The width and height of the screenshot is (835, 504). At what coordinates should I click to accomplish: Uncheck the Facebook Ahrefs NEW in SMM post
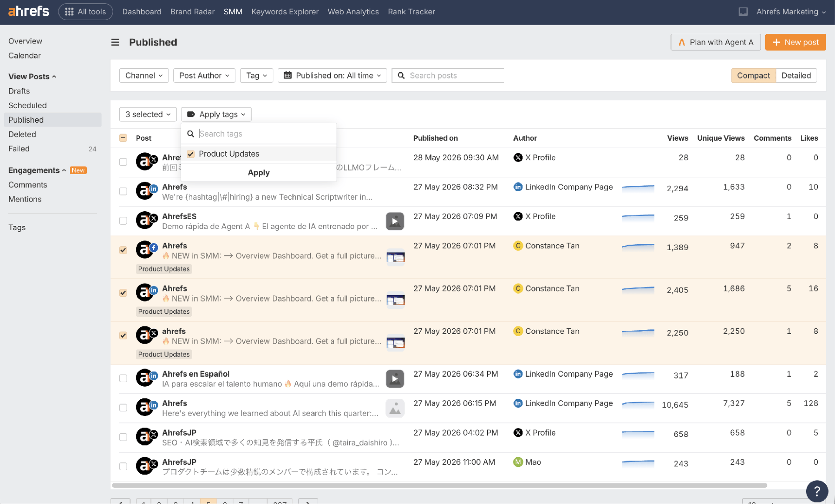123,250
